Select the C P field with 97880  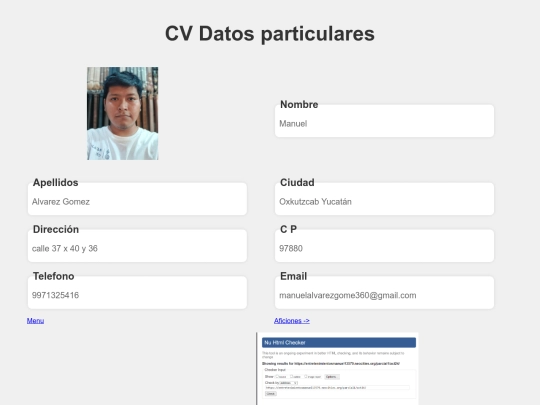(x=384, y=246)
